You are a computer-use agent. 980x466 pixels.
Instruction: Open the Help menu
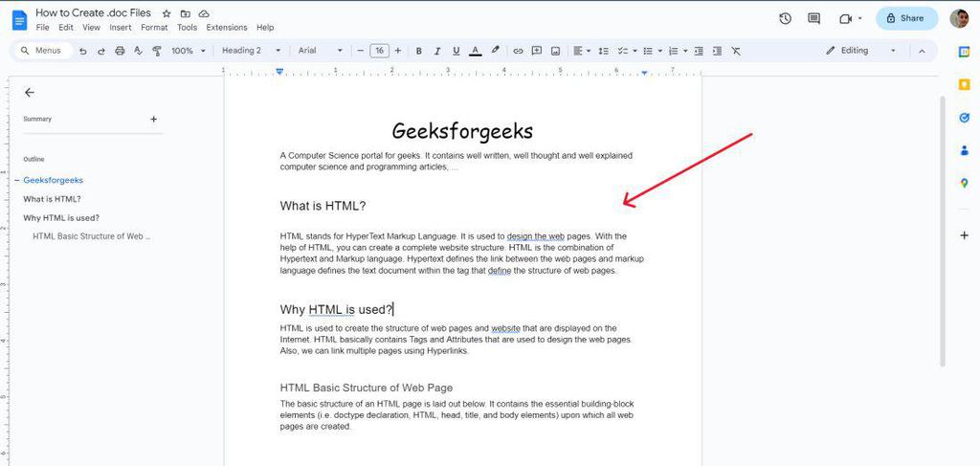265,28
